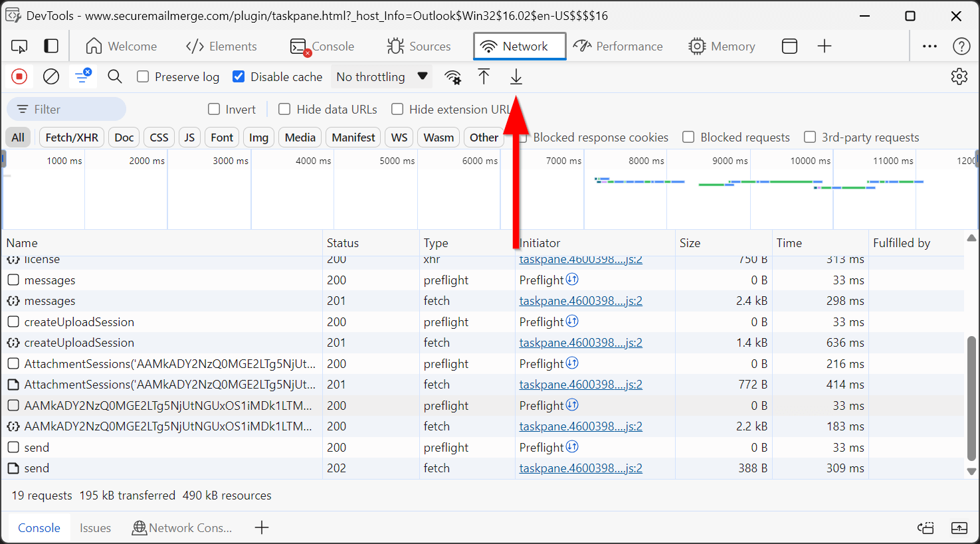Open initiator link for send fetch request
980x544 pixels.
click(x=580, y=468)
